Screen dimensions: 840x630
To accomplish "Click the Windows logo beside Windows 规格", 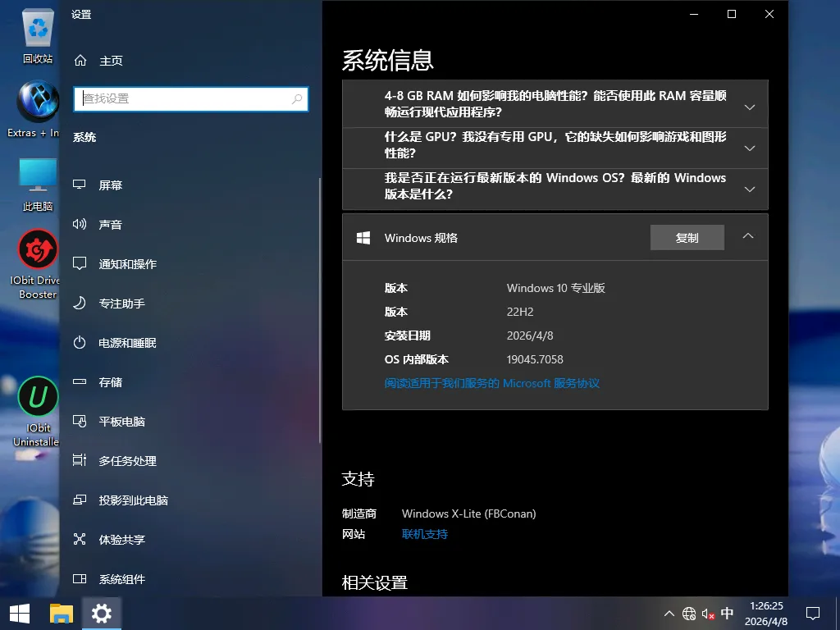I will click(x=363, y=238).
